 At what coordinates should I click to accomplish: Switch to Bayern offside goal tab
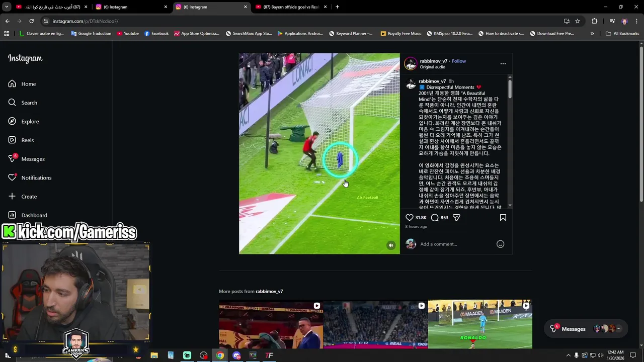[291, 7]
